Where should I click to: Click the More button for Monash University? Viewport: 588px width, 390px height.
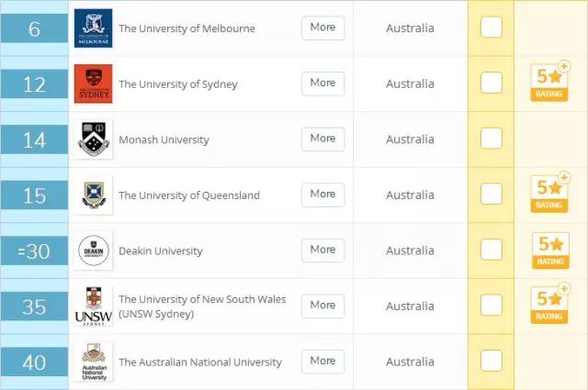pyautogui.click(x=322, y=139)
